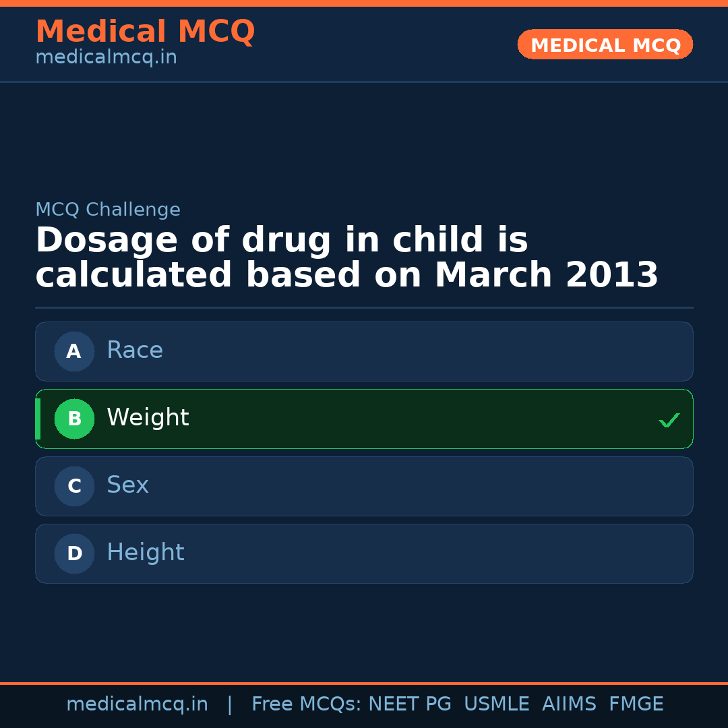Click the MCQ Challenge label
728x728 pixels.
108,210
